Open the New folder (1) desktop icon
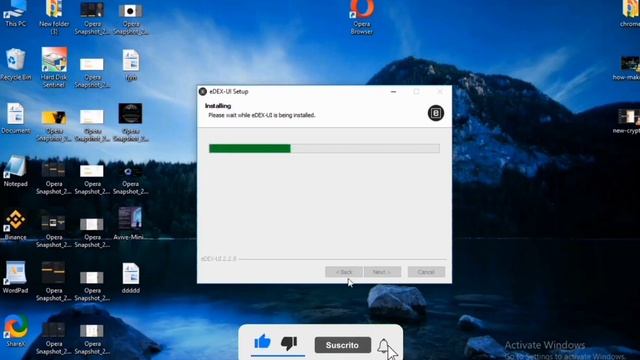This screenshot has height=360, width=640. [x=54, y=16]
